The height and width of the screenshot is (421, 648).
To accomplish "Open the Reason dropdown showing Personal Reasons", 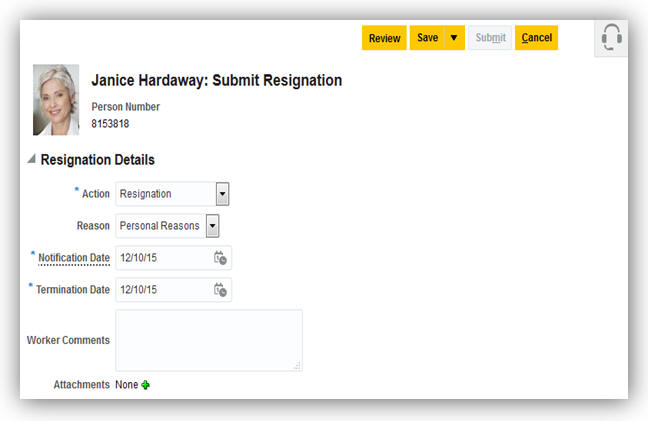I will [213, 226].
